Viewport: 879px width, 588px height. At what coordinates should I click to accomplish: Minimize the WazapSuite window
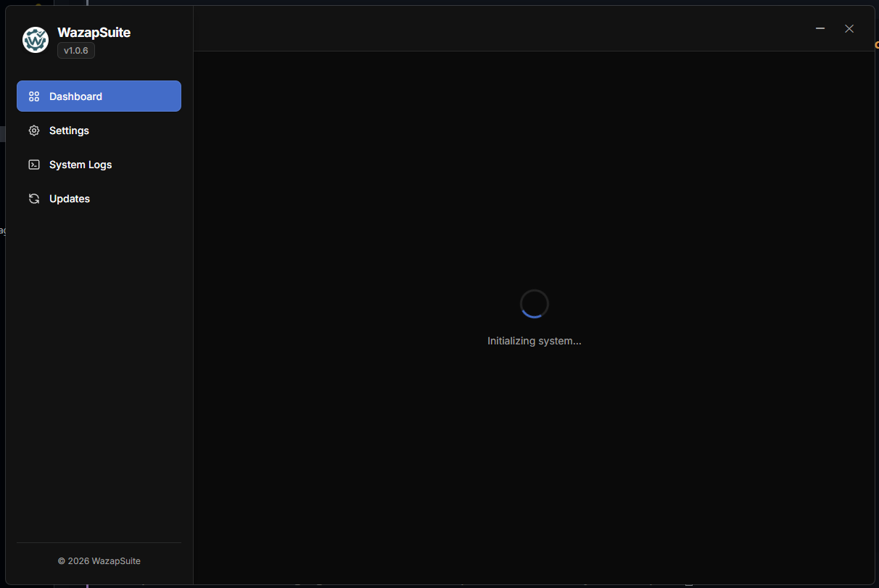coord(820,28)
